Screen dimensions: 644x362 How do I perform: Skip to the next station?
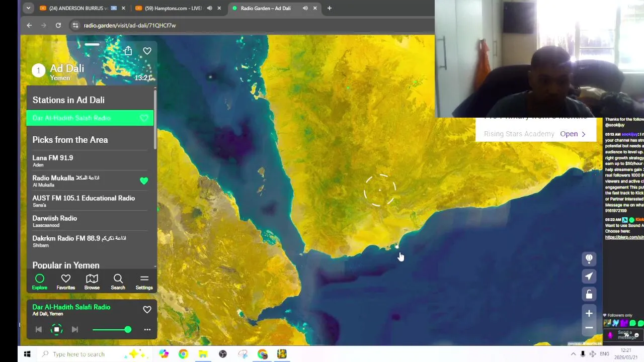point(75,330)
